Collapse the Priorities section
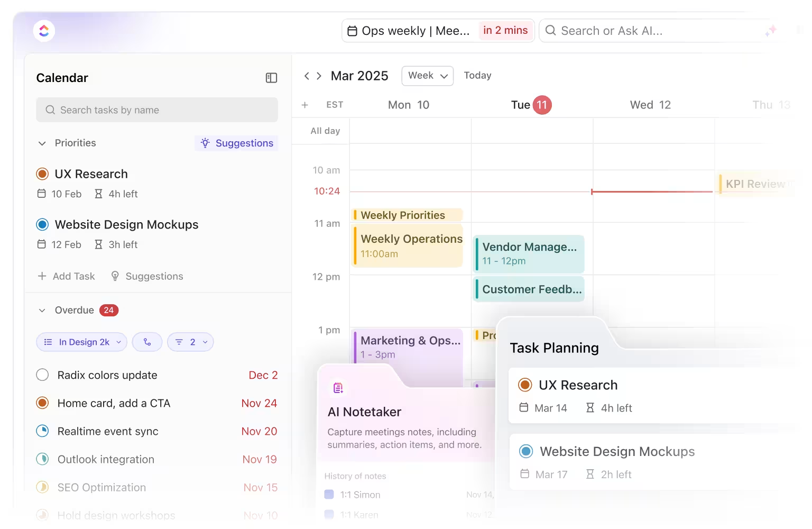Viewport: 812px width, 529px height. 42,143
